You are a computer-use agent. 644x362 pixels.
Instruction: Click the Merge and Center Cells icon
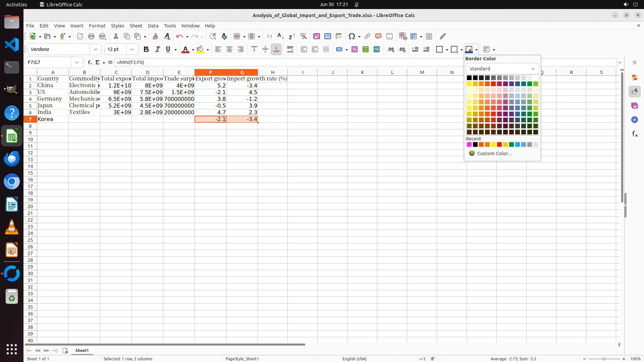tap(304, 49)
